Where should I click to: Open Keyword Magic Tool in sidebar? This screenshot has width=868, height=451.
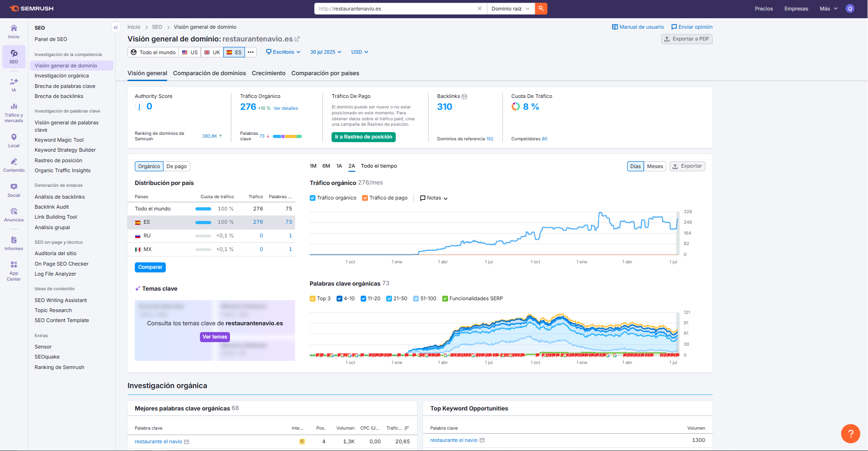pos(59,140)
